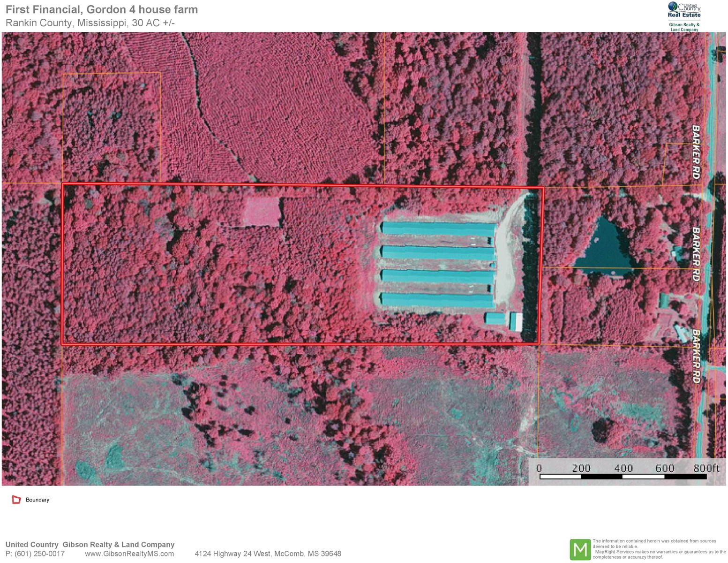The image size is (728, 563).
Task: Click the Rankin County, Mississippi subtitle
Action: 90,23
